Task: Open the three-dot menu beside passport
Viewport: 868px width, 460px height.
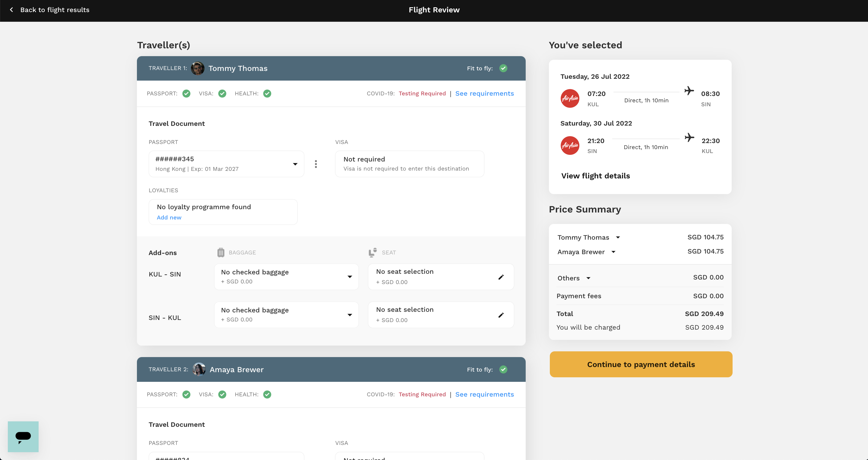Action: point(316,164)
